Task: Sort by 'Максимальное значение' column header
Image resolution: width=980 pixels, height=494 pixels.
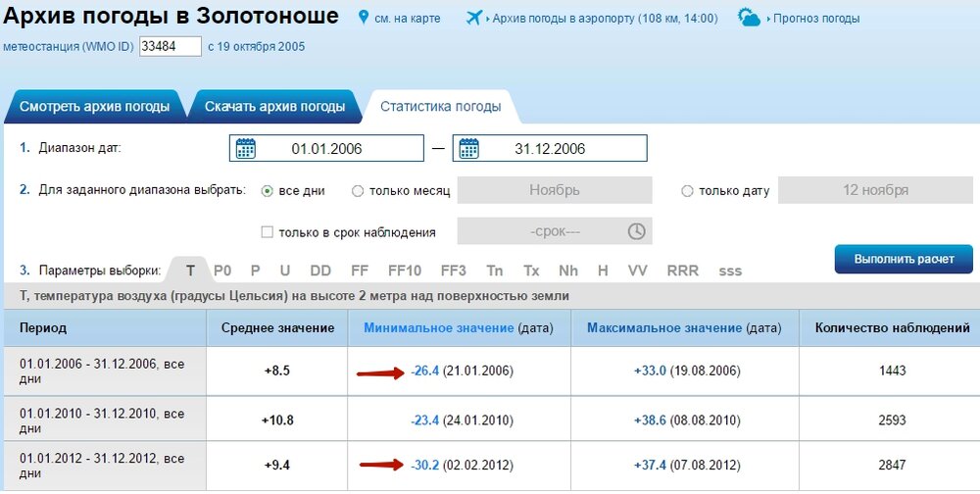Action: click(x=664, y=327)
